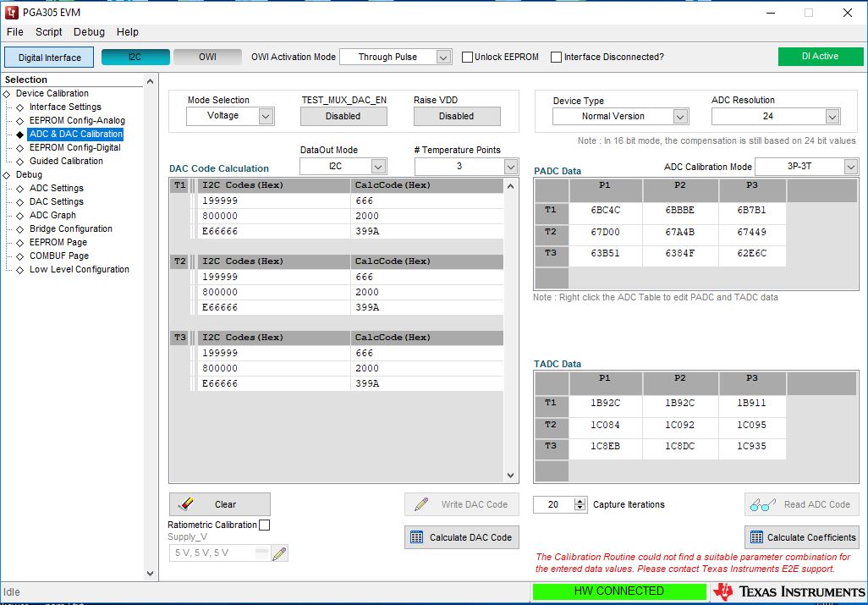Enable the Unlock EEPROM checkbox

pyautogui.click(x=466, y=57)
